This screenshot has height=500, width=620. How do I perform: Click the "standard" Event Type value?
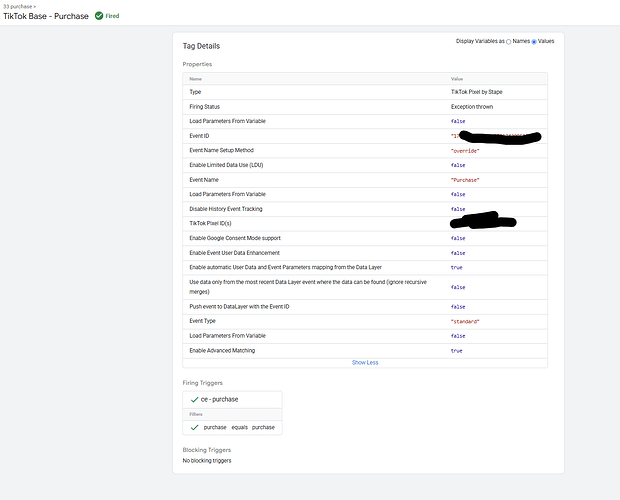[x=465, y=322]
